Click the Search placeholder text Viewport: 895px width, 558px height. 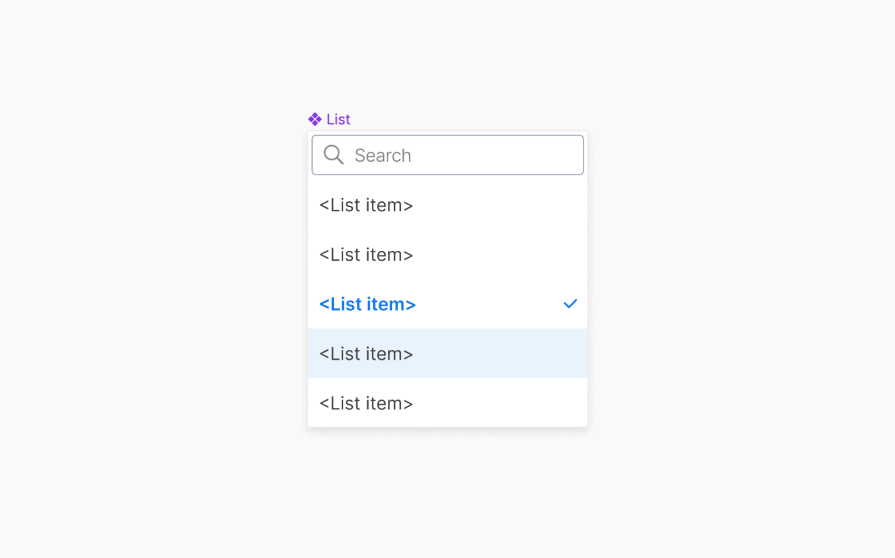[383, 156]
